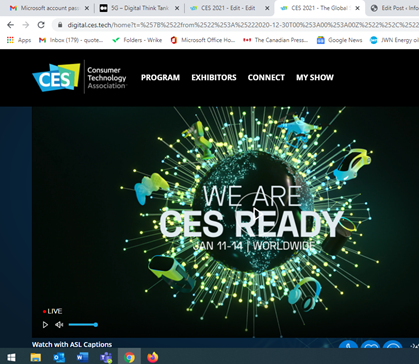Switch to Edit Post tab
The height and width of the screenshot is (364, 419).
393,8
